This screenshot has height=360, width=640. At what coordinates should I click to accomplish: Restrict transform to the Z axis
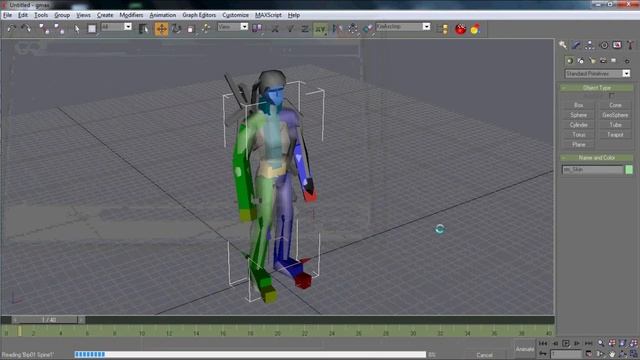click(305, 29)
